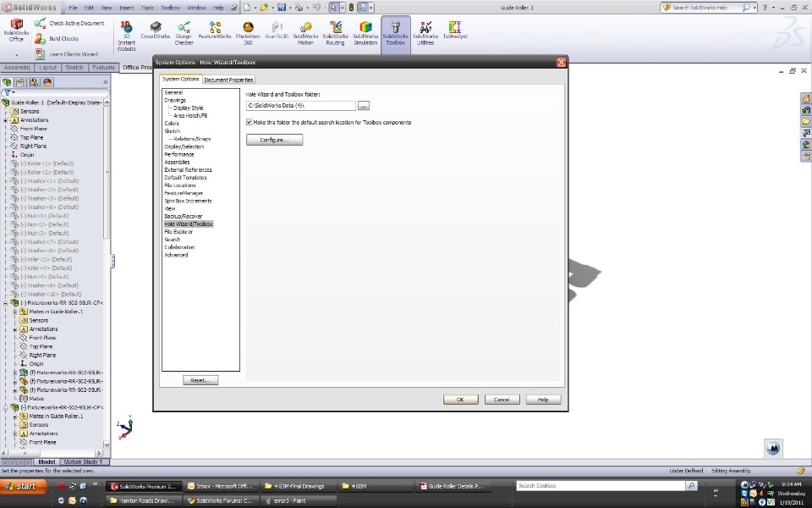The height and width of the screenshot is (508, 812).
Task: Click the SolidWorks Office icon
Action: (17, 31)
